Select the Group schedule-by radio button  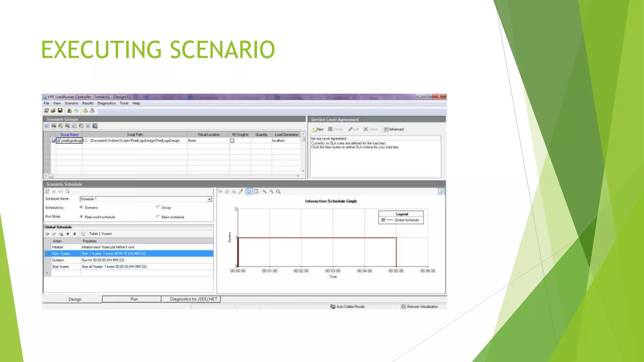158,207
